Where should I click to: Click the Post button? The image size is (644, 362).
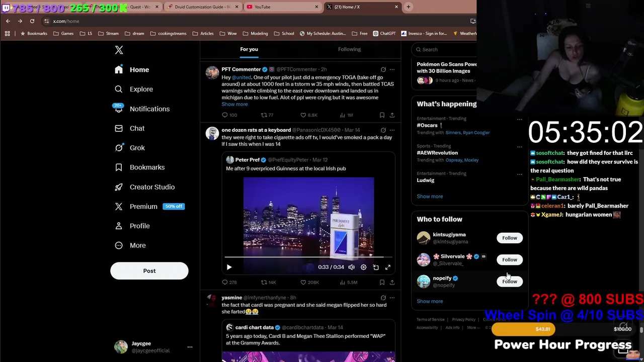point(149,270)
